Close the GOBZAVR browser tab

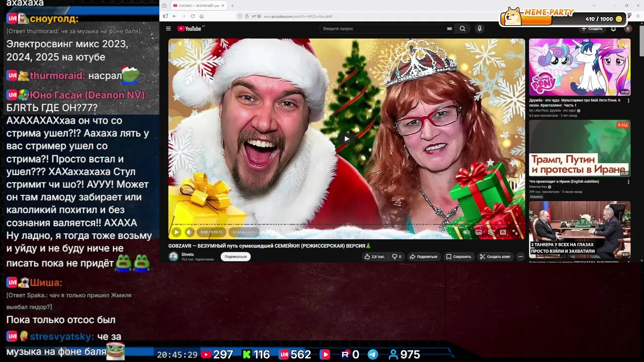pos(223,6)
